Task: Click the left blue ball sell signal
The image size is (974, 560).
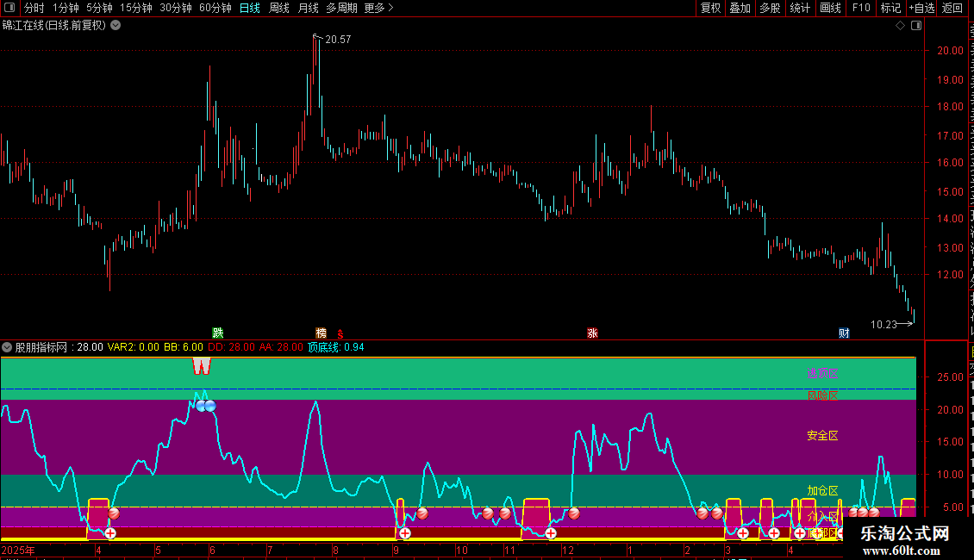Action: point(201,407)
